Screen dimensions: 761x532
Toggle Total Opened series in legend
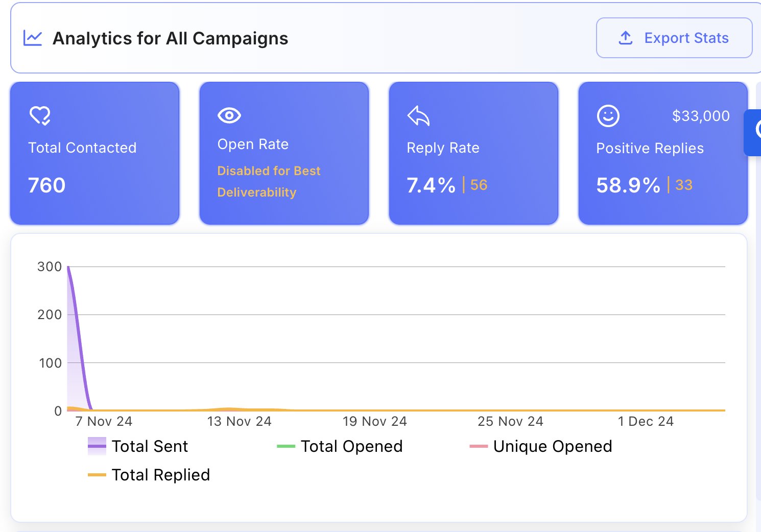tap(351, 447)
